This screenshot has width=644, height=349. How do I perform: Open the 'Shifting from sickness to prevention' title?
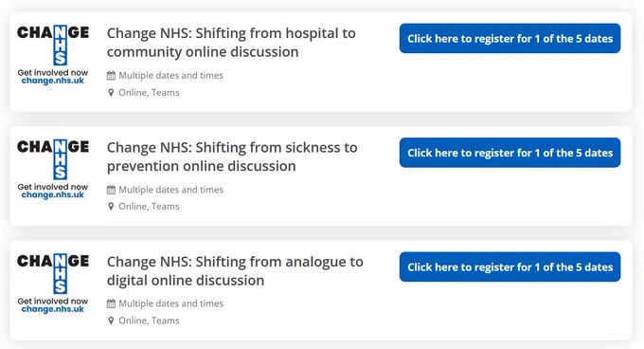pos(232,156)
